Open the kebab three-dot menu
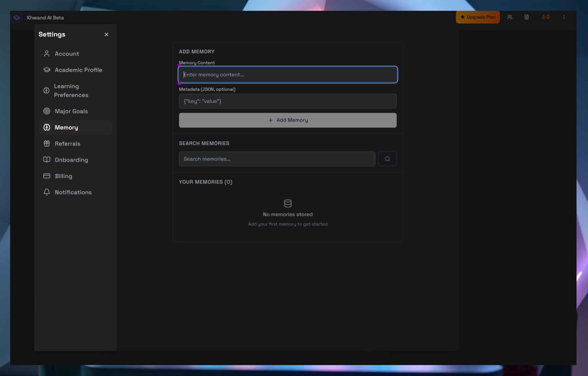This screenshot has width=588, height=376. tap(564, 17)
